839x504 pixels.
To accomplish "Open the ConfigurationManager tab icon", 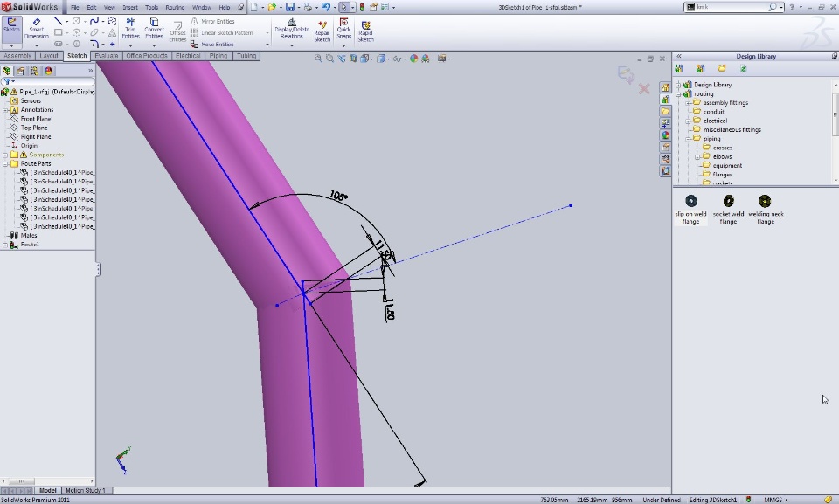I will click(x=34, y=71).
